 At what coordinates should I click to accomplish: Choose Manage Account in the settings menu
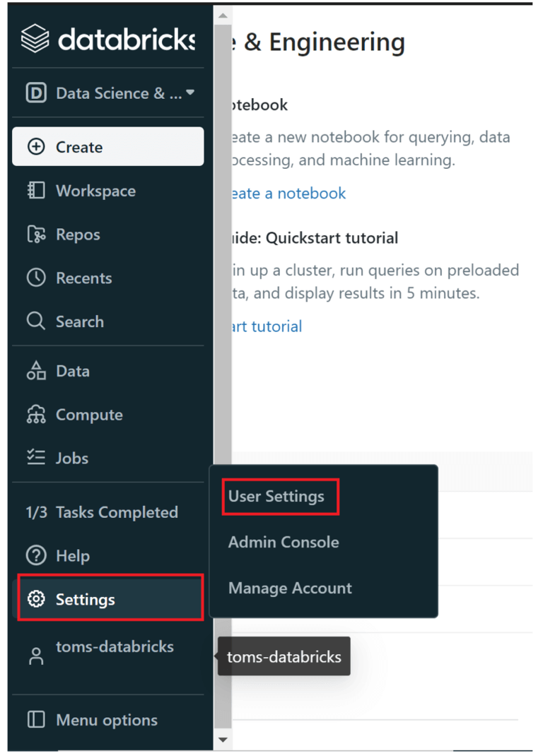coord(290,588)
